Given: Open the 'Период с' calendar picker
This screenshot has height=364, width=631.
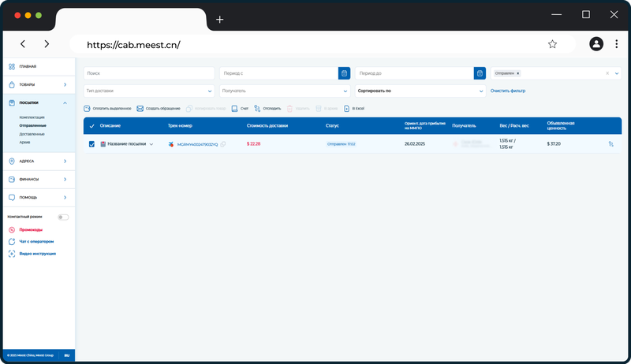Looking at the screenshot, I should [344, 73].
